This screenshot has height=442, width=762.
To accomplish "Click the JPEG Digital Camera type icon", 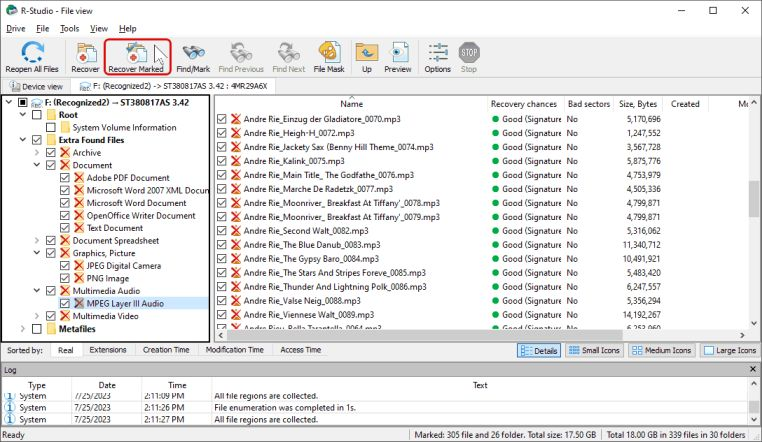I will point(79,266).
